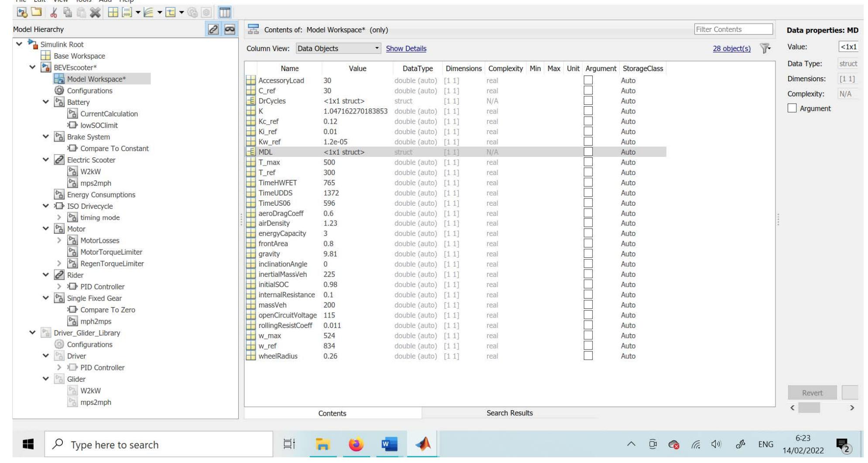The image size is (868, 463).
Task: Toggle the column layout icon at toolbar's right end
Action: (226, 13)
